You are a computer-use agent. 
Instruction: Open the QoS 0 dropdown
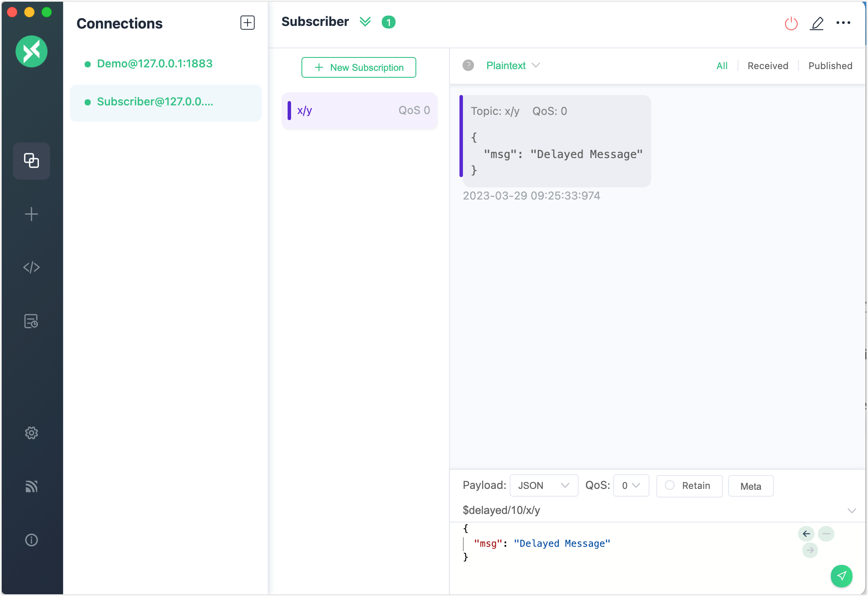[x=631, y=486]
